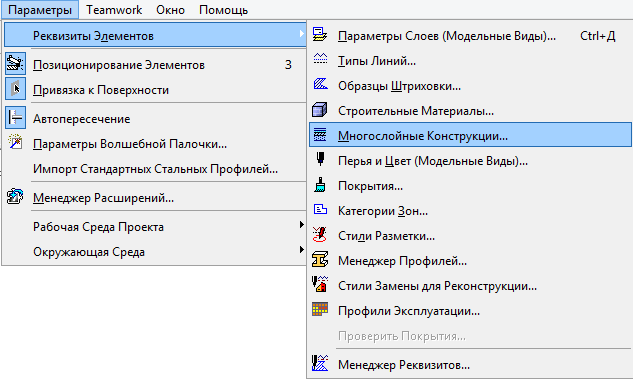Open Параметры Волшебной Палочки dialog
Viewport: 636px width, 383px height.
tap(155, 144)
